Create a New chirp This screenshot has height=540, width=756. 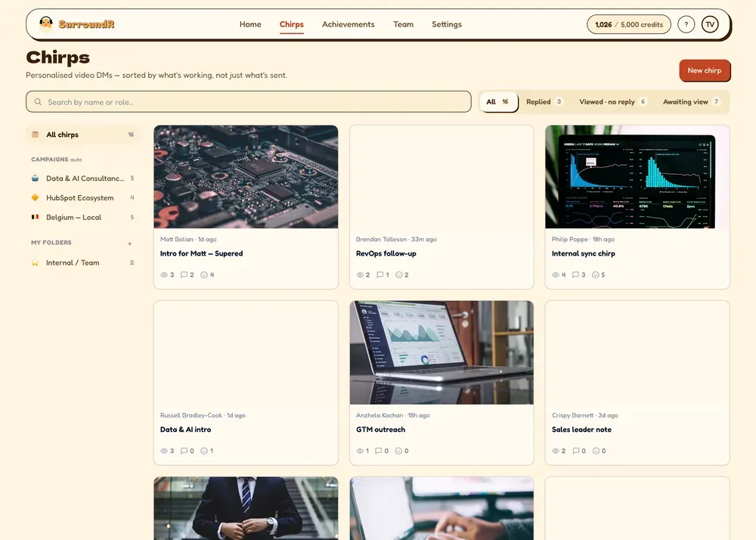pos(705,70)
